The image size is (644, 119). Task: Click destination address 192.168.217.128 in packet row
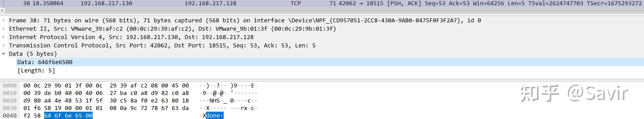210,3
